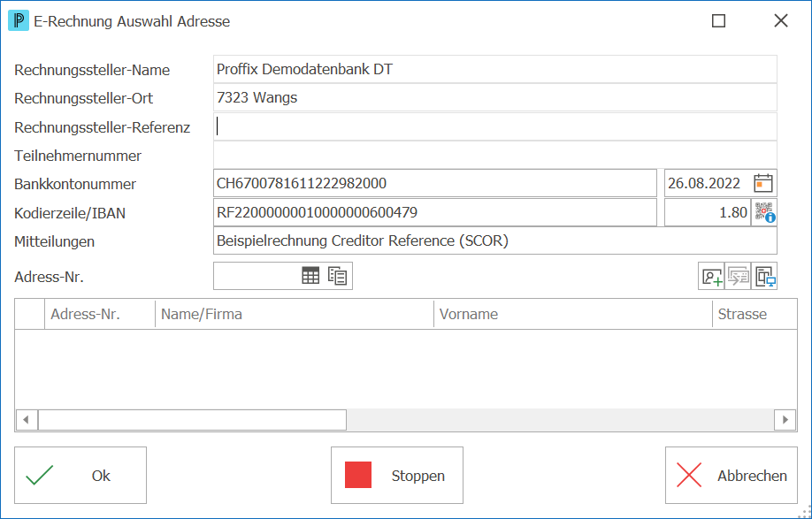Click the Teilnehmernummer label

tap(78, 156)
